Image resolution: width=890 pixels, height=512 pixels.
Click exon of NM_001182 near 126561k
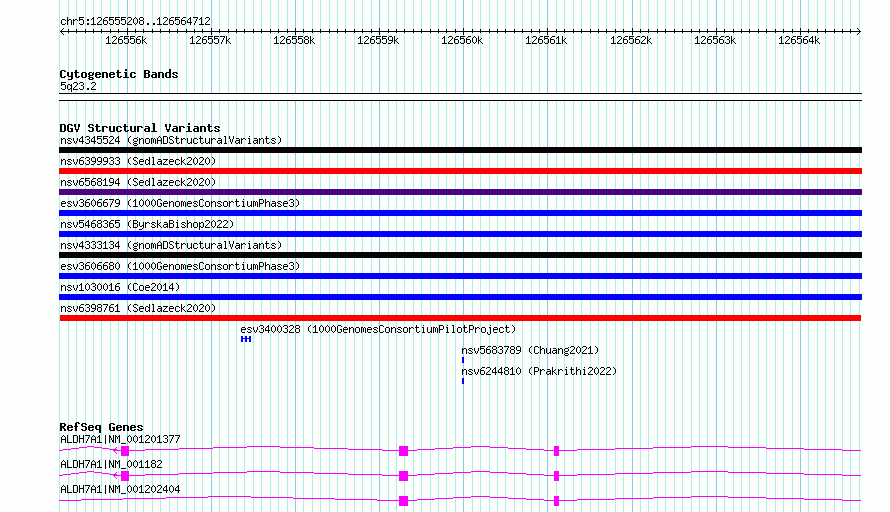(x=556, y=476)
